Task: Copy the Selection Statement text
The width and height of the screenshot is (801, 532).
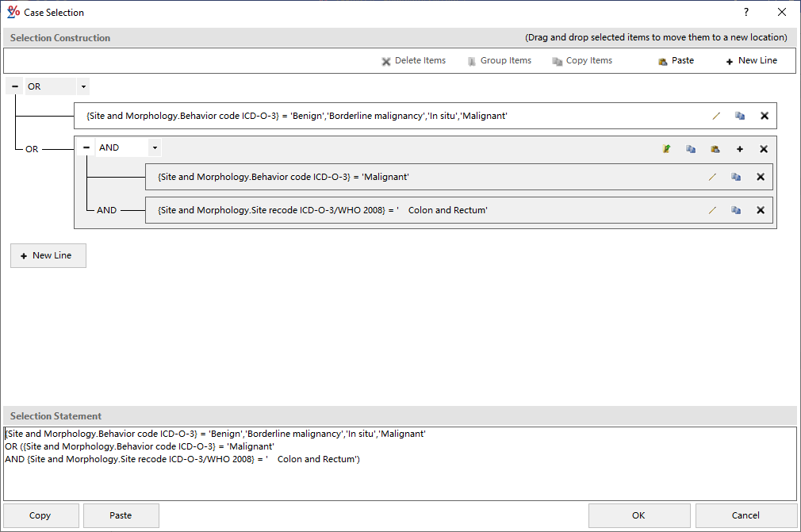Action: (x=40, y=515)
